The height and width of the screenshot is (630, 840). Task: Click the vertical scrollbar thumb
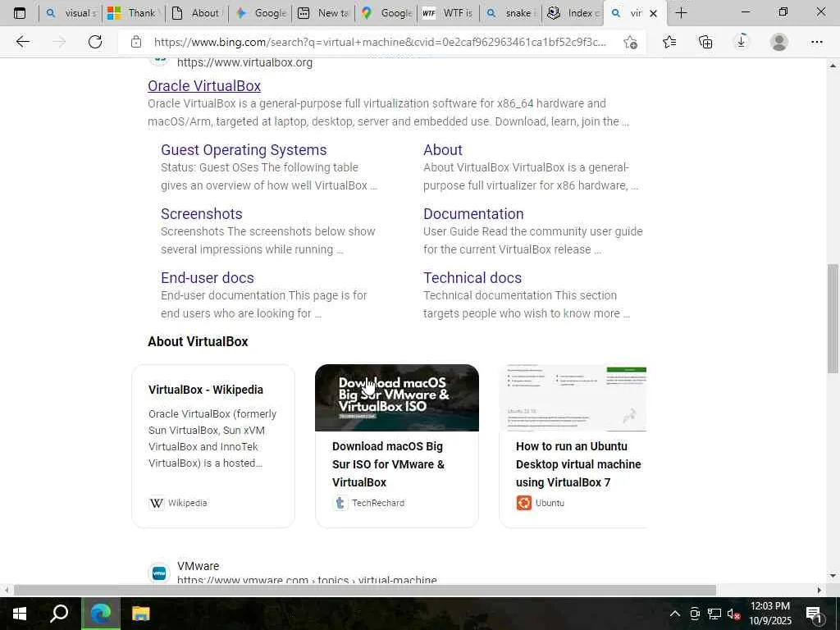833,318
